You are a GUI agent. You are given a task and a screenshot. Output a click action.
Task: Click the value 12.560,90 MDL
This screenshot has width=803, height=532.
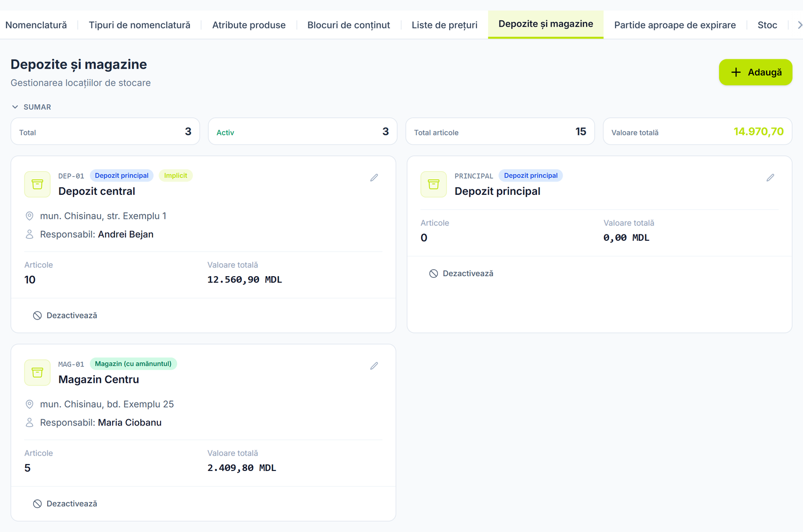245,280
